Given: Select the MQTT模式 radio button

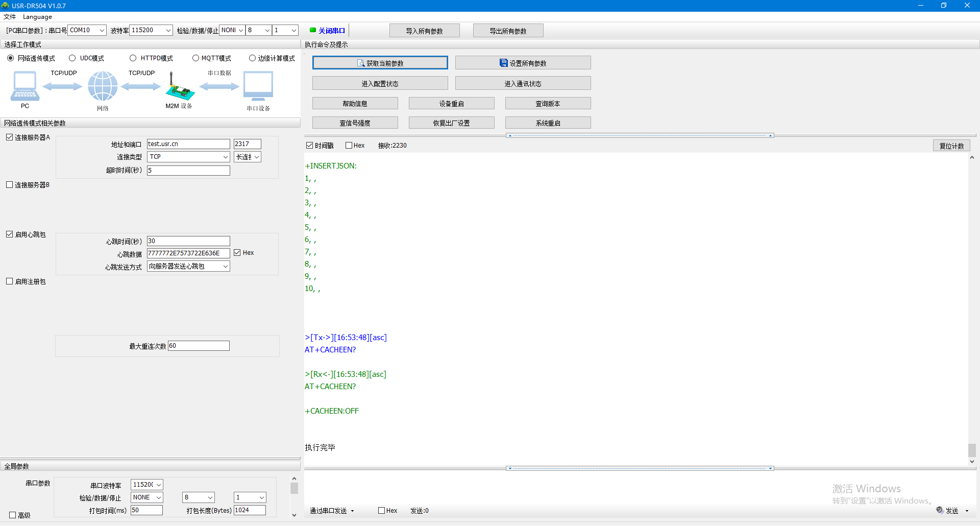Looking at the screenshot, I should click(195, 58).
